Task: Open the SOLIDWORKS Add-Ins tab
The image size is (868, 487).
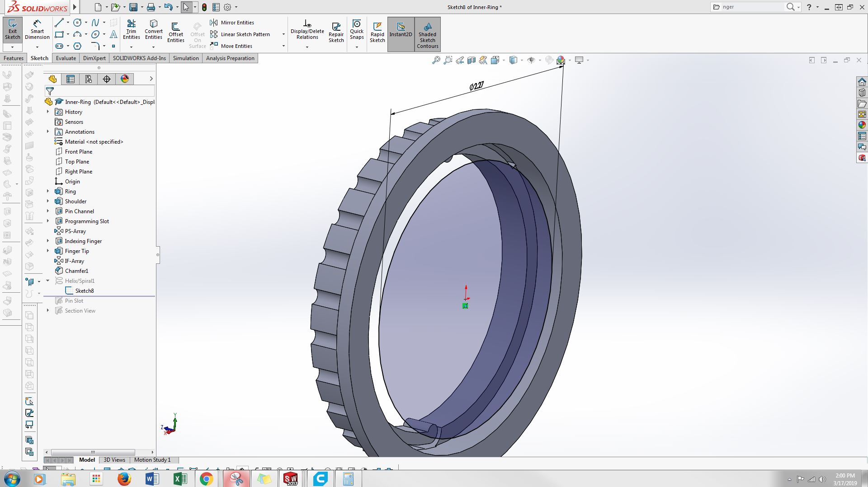Action: (139, 58)
